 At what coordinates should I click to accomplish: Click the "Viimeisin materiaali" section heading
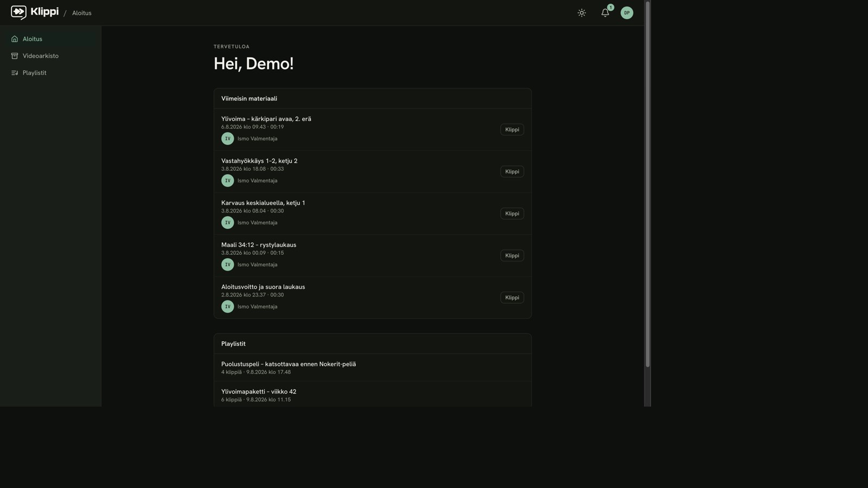point(249,99)
